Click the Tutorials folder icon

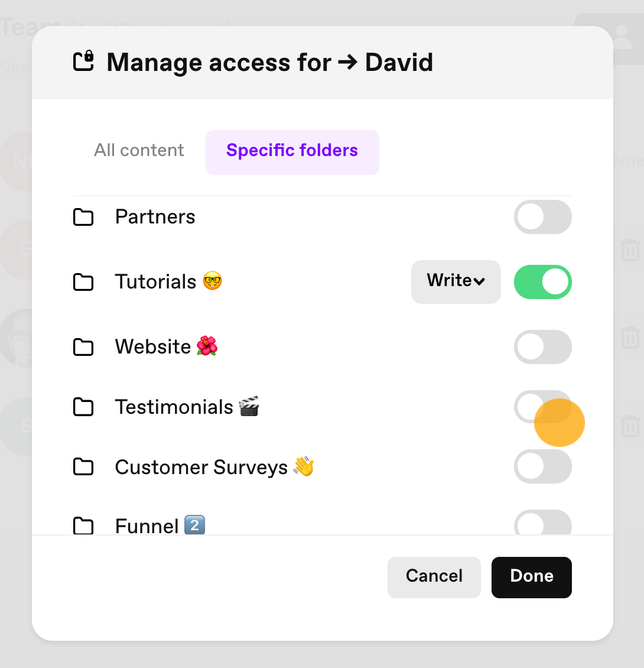83,281
